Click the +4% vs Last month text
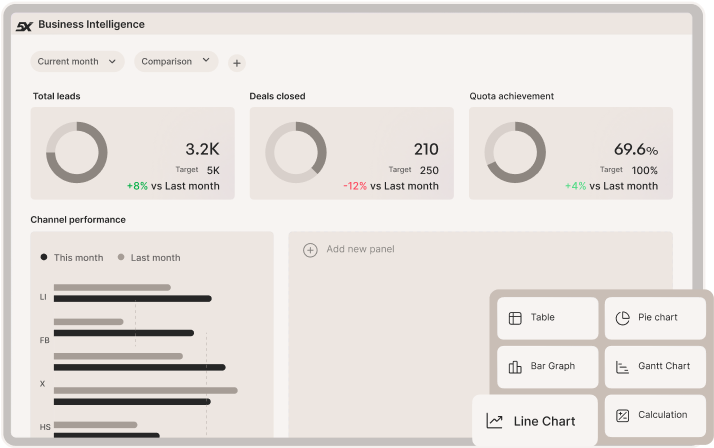This screenshot has height=448, width=714. [x=612, y=186]
